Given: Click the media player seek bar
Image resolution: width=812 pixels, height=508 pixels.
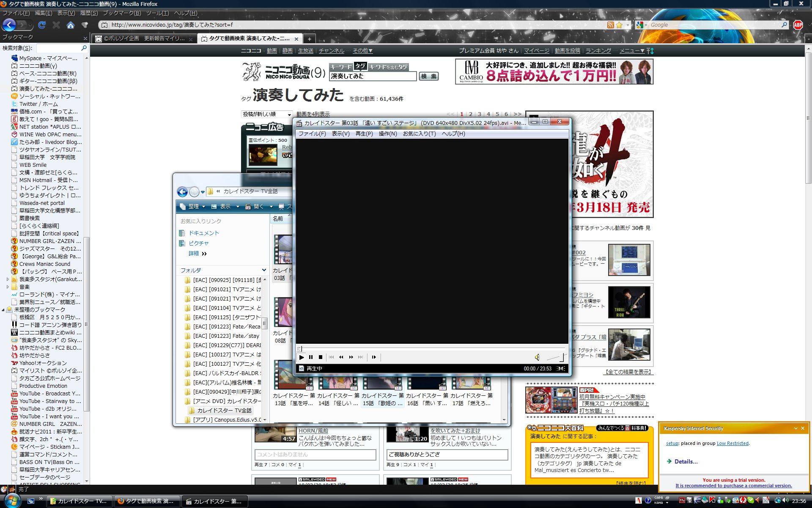Looking at the screenshot, I should 431,348.
